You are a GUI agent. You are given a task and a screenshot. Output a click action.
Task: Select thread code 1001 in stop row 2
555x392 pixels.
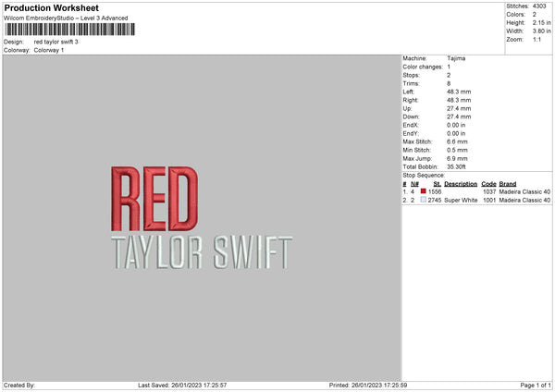click(x=489, y=201)
